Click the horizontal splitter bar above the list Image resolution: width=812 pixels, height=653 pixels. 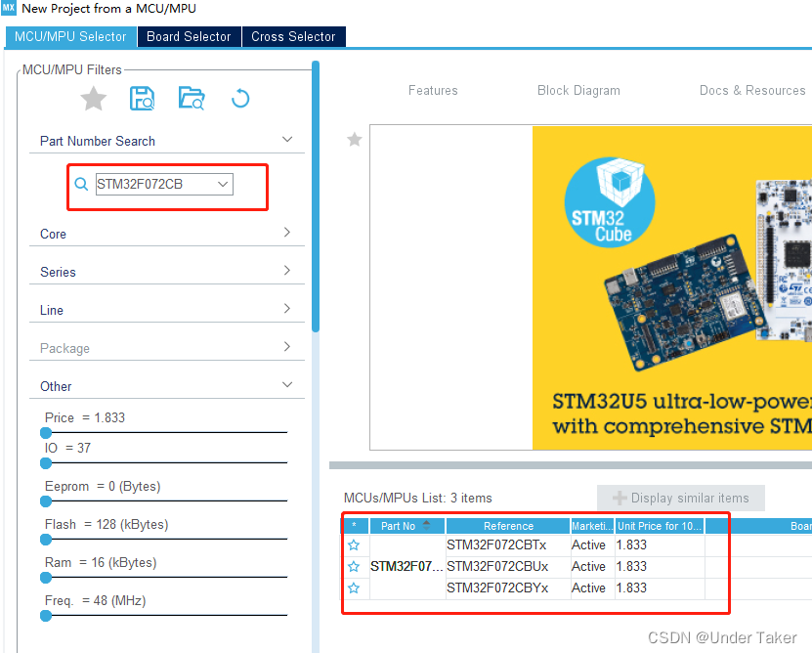[571, 465]
